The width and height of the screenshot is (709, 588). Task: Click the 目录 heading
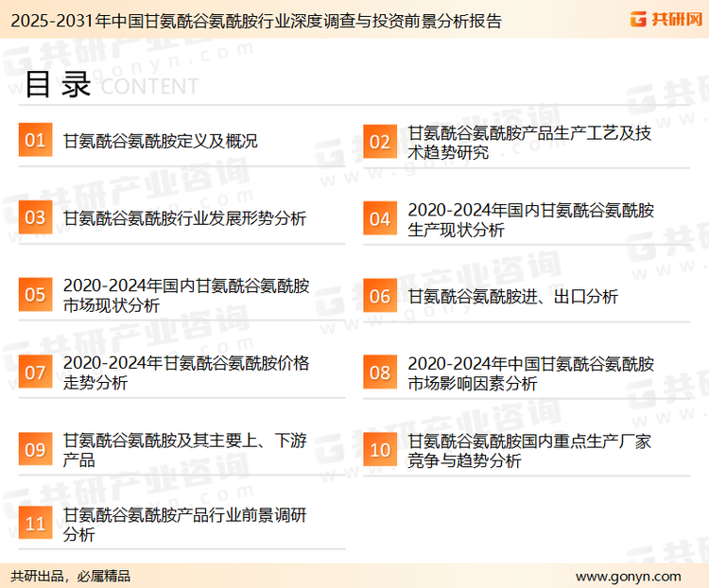(x=59, y=84)
